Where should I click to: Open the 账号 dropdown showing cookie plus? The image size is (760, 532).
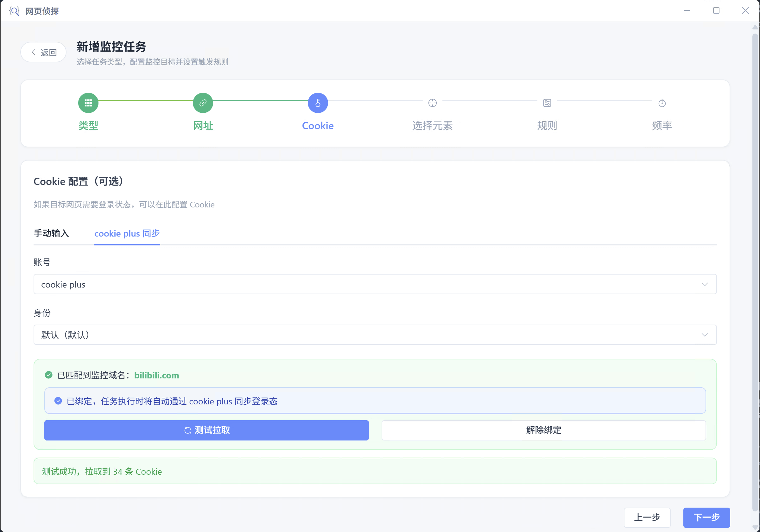point(375,284)
